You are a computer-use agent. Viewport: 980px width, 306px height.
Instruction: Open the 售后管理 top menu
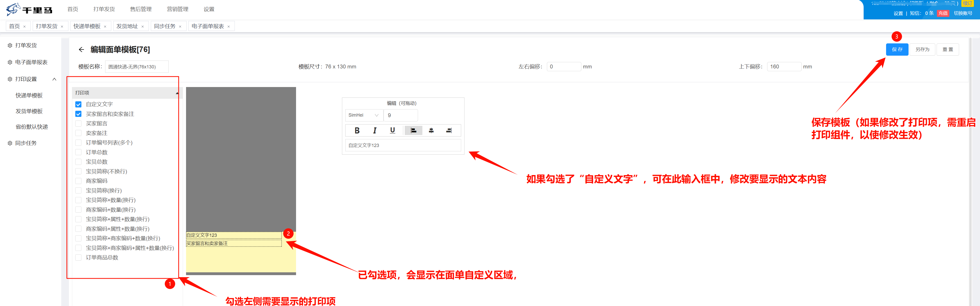[141, 9]
